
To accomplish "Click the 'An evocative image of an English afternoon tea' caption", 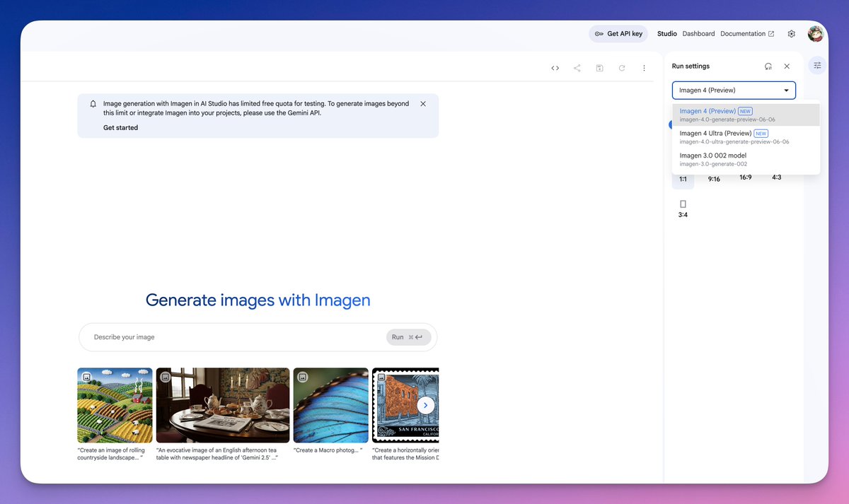I will (216, 454).
